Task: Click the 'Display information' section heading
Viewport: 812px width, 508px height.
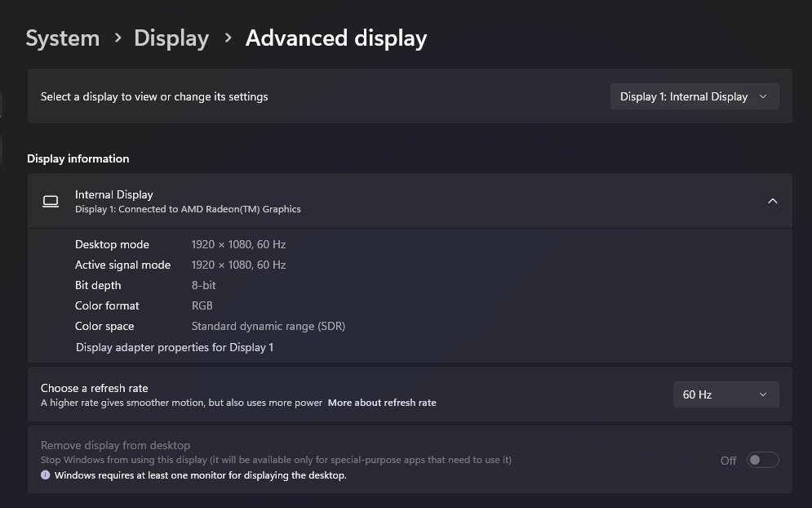Action: (x=78, y=158)
